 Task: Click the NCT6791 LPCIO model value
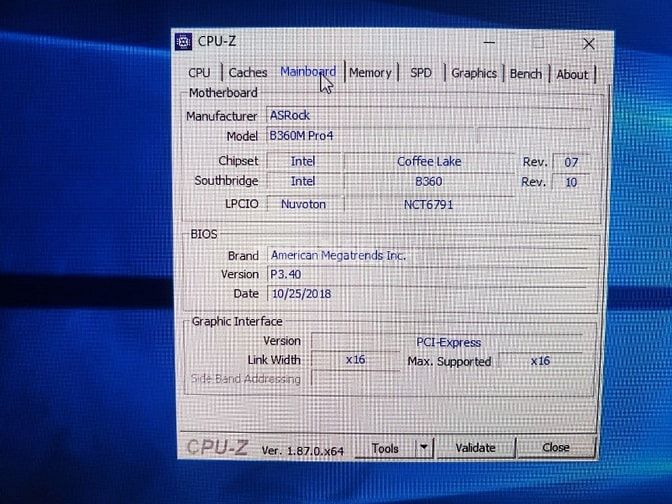tap(429, 204)
